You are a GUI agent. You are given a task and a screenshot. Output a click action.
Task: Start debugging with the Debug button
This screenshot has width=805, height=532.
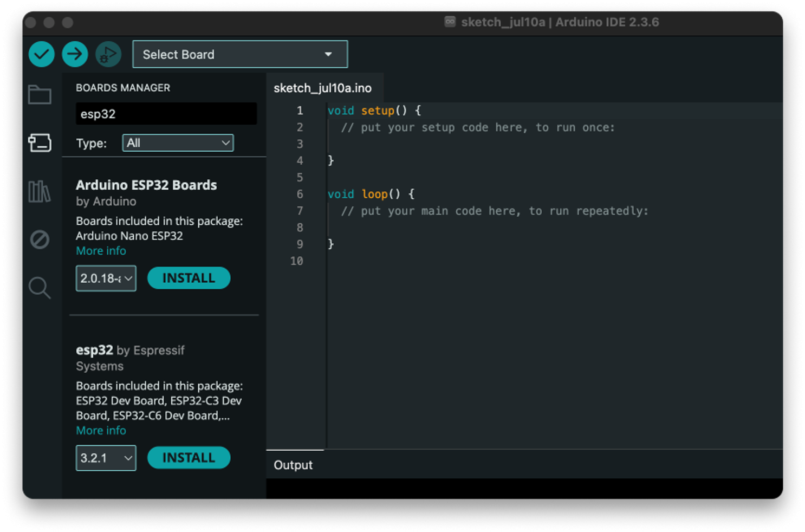108,54
